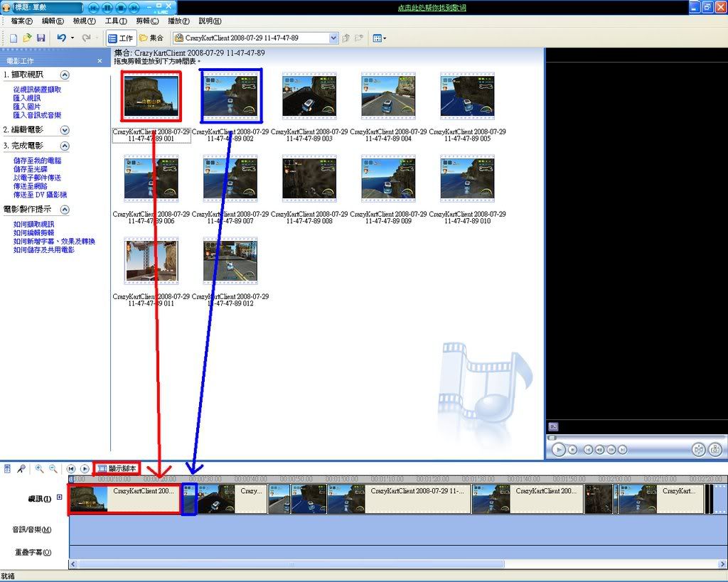
Task: Toggle the 工作 (Tasks) pane button
Action: point(120,38)
